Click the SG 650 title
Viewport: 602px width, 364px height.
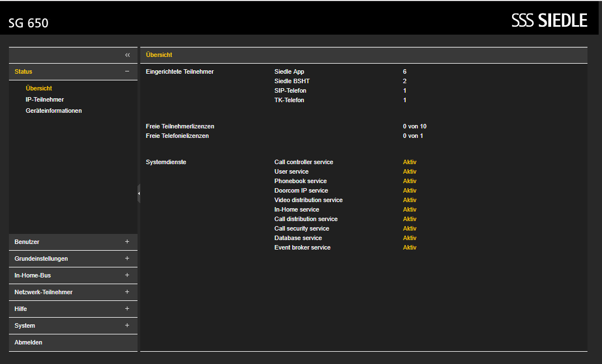[29, 23]
